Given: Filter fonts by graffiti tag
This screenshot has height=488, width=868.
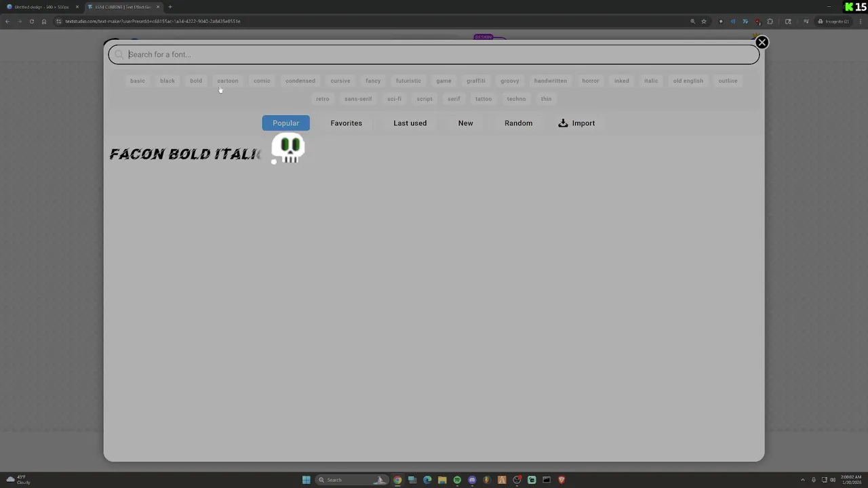Looking at the screenshot, I should 475,81.
